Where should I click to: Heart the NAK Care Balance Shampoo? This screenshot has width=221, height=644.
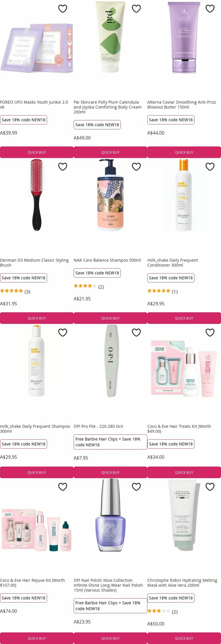coord(136,167)
